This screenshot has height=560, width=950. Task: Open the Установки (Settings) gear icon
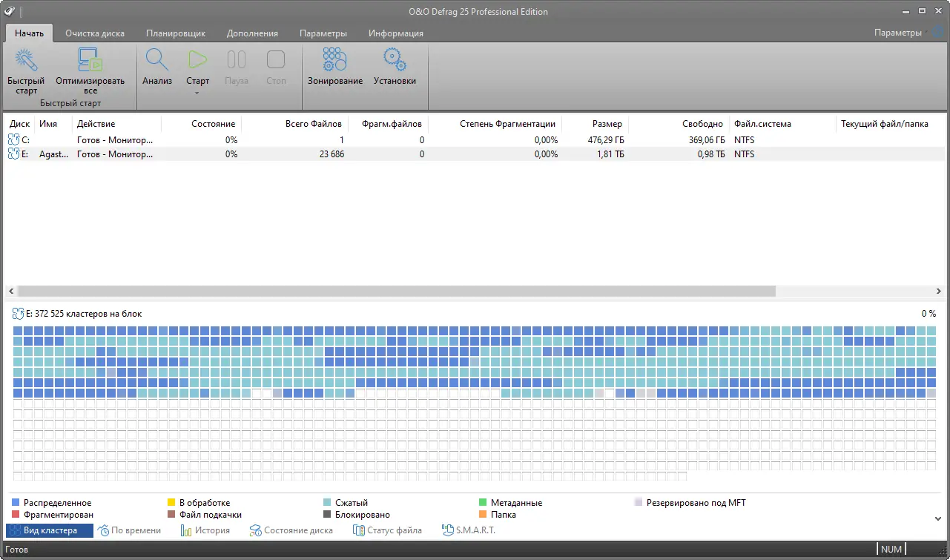pos(394,59)
